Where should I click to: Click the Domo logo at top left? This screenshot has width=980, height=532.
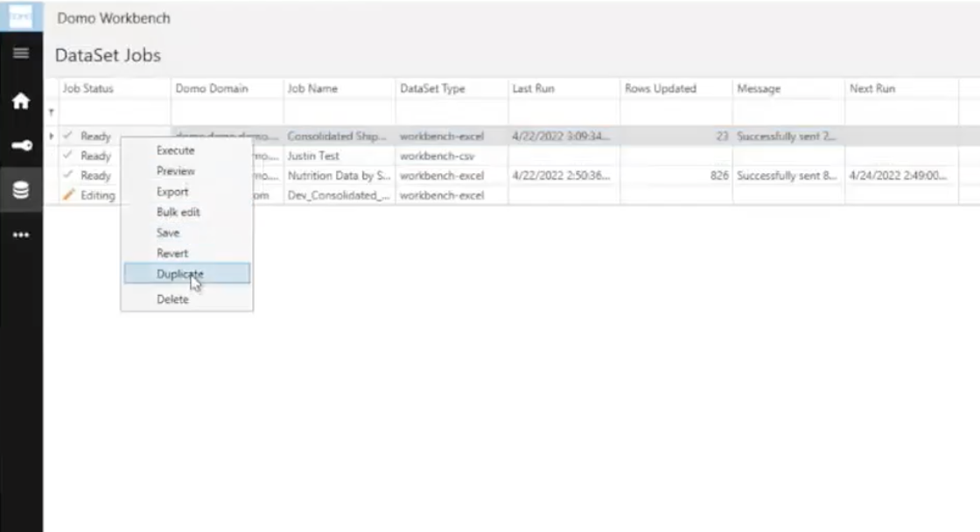20,17
